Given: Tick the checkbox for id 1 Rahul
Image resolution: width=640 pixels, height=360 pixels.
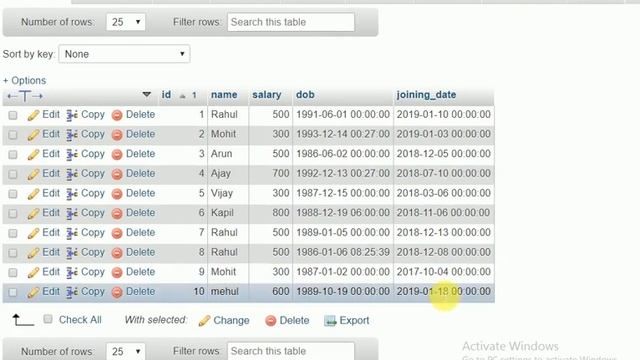Looking at the screenshot, I should [13, 115].
